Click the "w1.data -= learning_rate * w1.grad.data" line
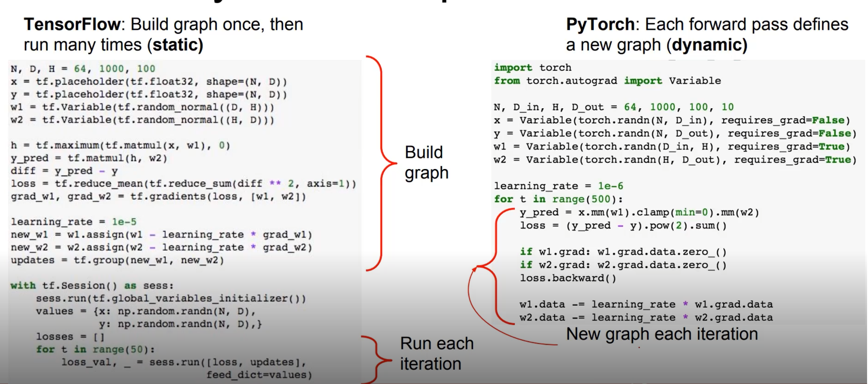 646,304
